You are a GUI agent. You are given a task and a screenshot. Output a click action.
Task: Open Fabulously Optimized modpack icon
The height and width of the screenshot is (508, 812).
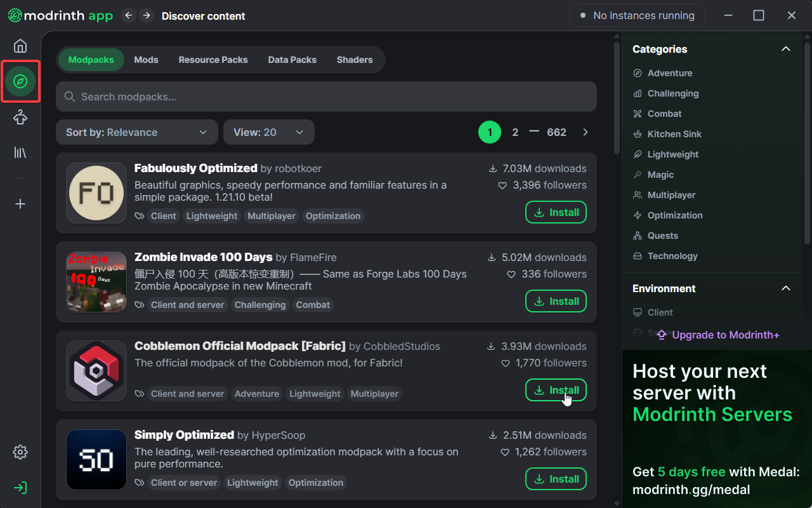pos(96,193)
